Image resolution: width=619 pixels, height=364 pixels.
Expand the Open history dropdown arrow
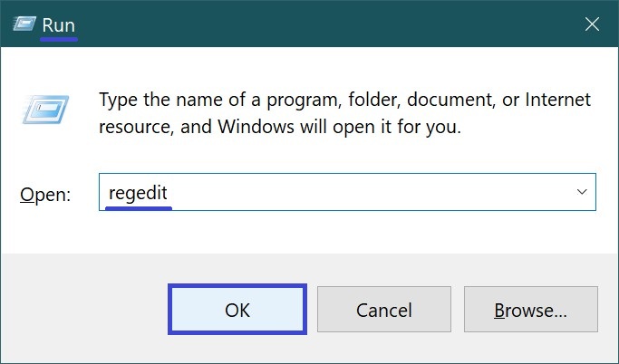pyautogui.click(x=581, y=193)
